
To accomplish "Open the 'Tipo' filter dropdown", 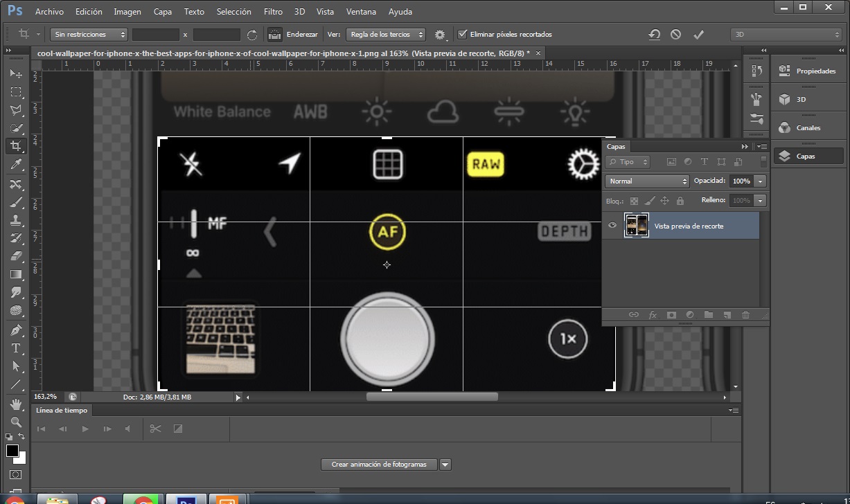I will (628, 162).
